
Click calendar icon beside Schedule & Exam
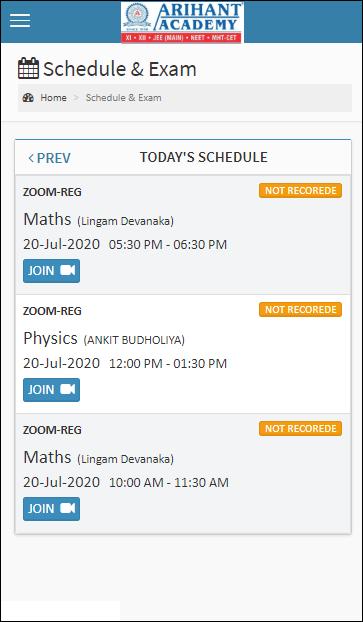[28, 68]
